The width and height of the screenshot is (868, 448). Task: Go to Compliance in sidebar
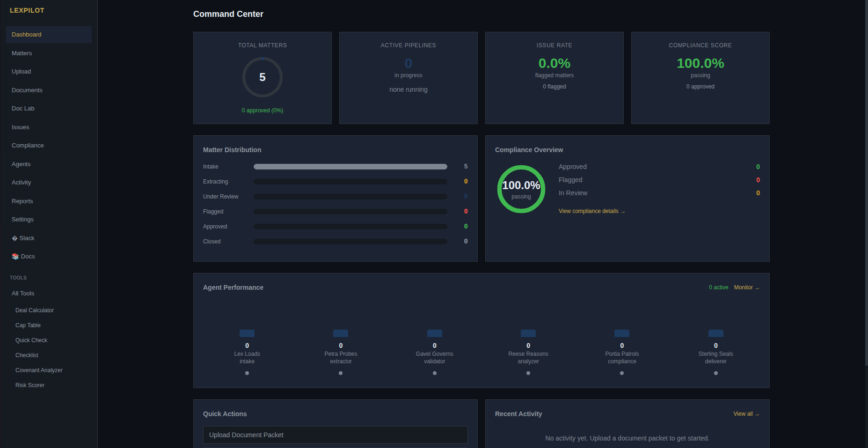point(49,146)
